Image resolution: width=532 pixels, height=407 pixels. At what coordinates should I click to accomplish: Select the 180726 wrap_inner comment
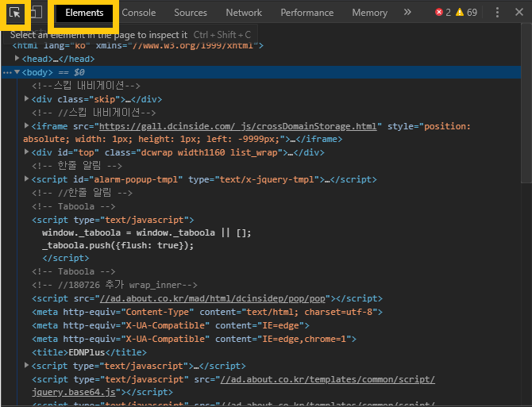114,285
